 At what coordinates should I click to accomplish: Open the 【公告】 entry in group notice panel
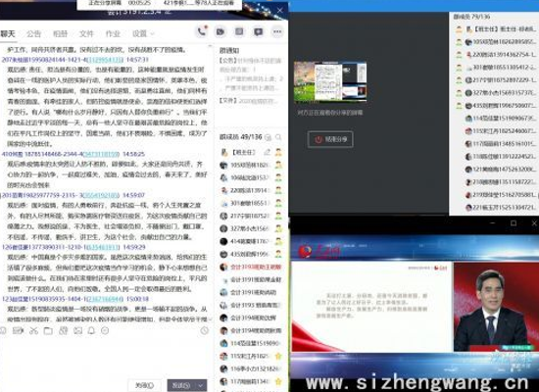(x=251, y=74)
